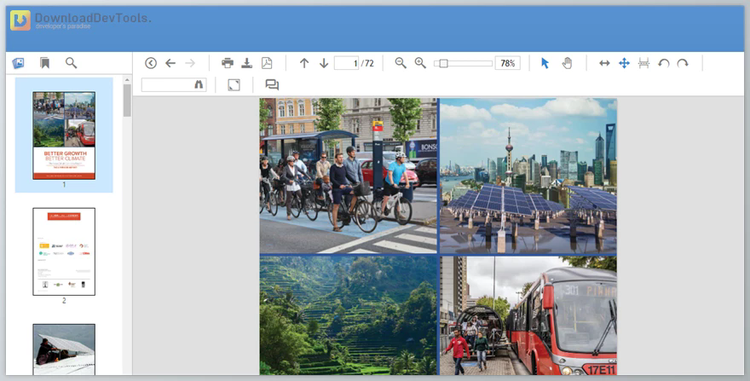This screenshot has height=381, width=750.
Task: Print the document
Action: point(228,63)
